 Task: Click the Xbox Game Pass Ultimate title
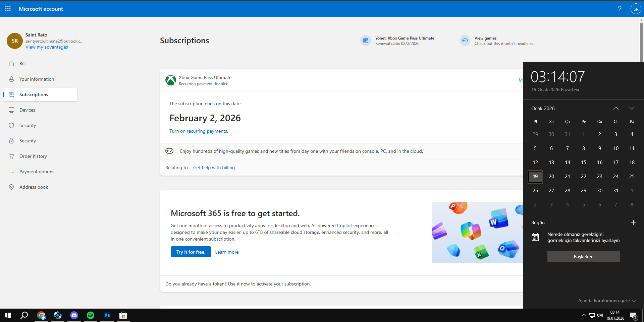click(x=205, y=77)
